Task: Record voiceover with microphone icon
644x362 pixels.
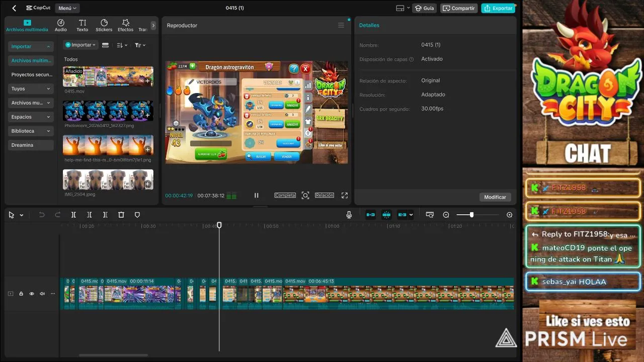Action: tap(349, 215)
